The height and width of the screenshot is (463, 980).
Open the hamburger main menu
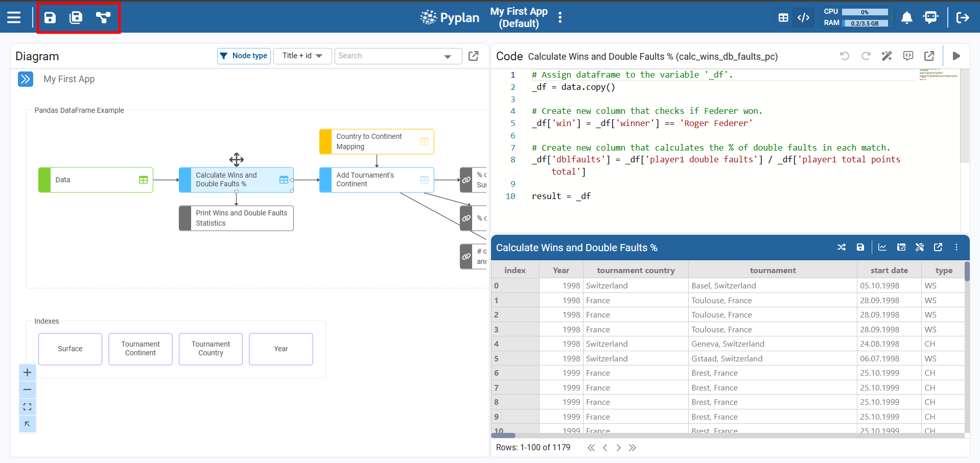tap(14, 18)
